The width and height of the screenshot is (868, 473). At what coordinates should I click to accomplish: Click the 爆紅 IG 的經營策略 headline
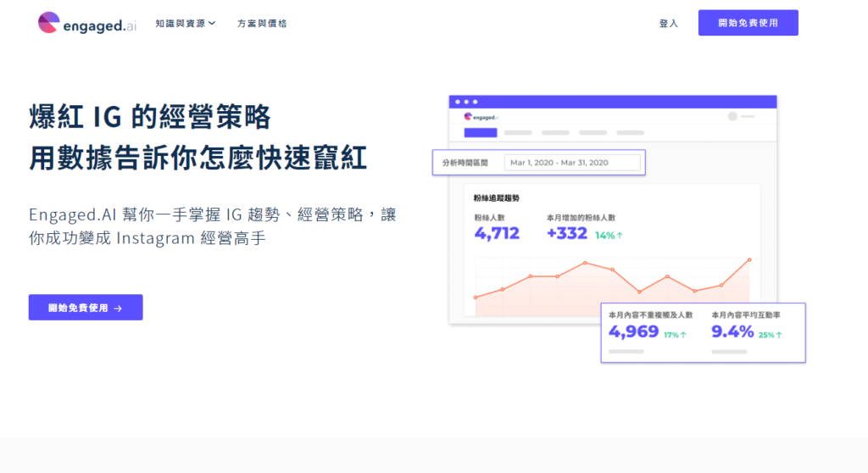coord(150,117)
